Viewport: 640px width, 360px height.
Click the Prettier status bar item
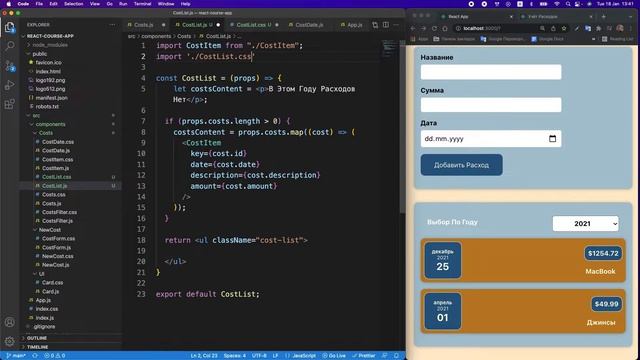click(363, 356)
